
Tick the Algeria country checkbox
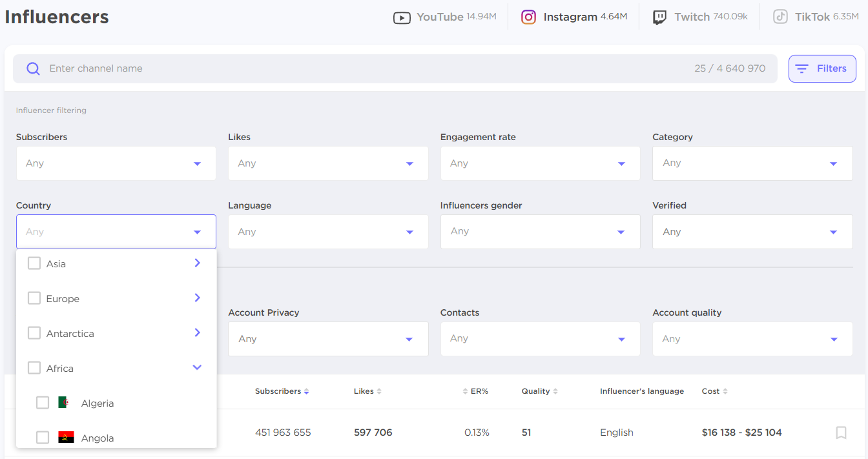point(43,403)
